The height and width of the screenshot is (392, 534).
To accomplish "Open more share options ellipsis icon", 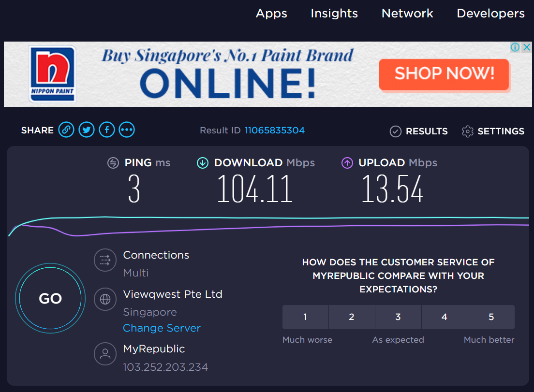I will pos(127,130).
